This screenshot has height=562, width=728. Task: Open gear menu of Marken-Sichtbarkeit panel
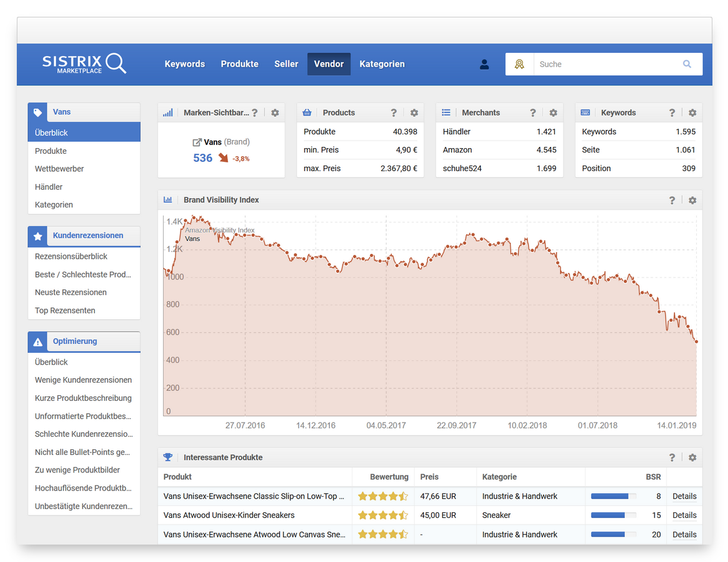tap(275, 113)
